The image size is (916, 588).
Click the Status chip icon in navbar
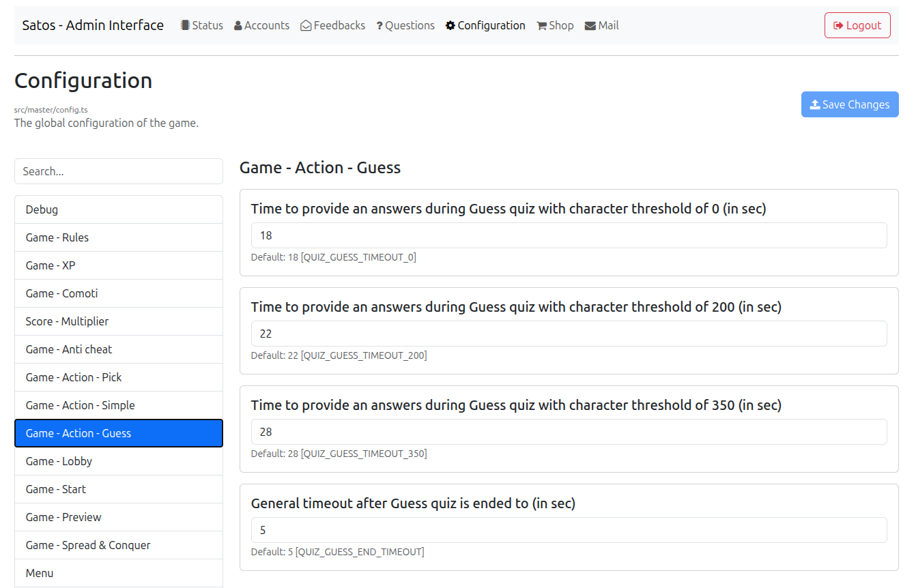pyautogui.click(x=185, y=25)
